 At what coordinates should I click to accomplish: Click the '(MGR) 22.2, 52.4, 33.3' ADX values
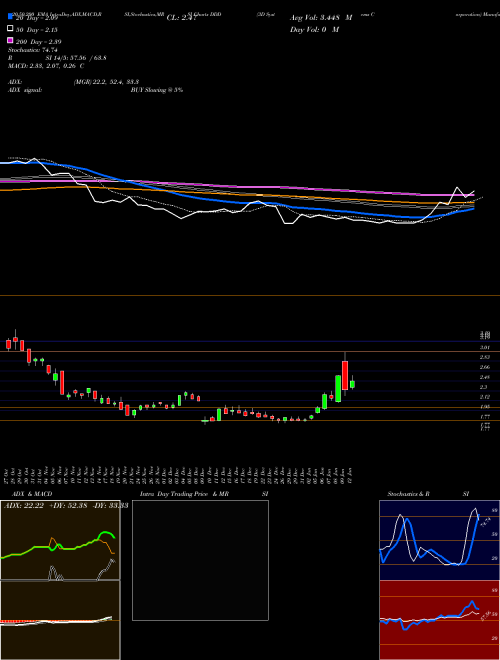coord(106,82)
